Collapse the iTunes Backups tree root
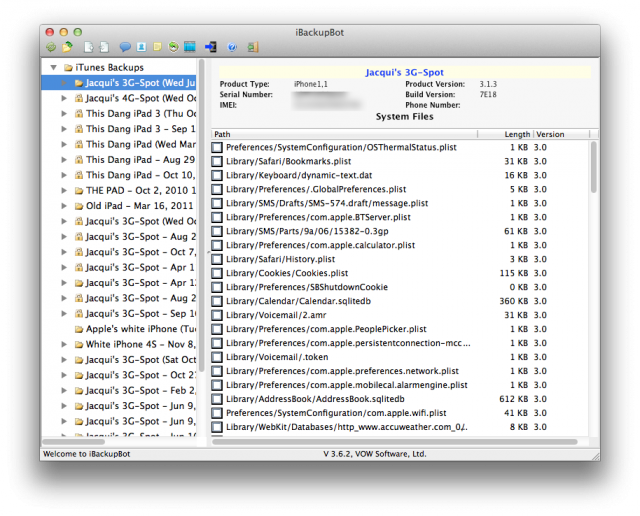Image resolution: width=640 pixels, height=516 pixels. tap(53, 67)
